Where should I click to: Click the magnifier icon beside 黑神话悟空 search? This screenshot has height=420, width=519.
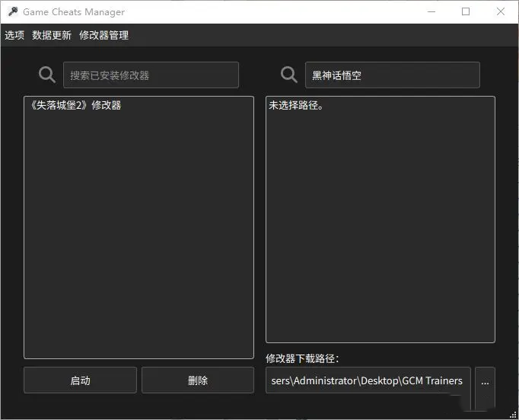pyautogui.click(x=289, y=75)
